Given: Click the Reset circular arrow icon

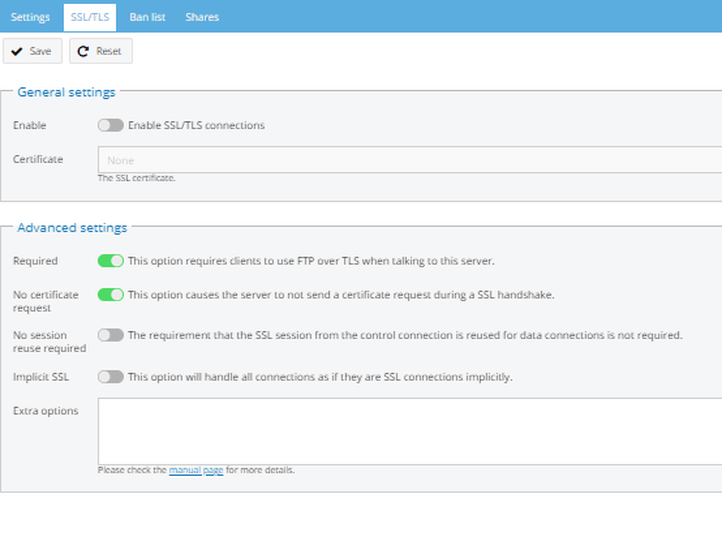Looking at the screenshot, I should [x=83, y=51].
